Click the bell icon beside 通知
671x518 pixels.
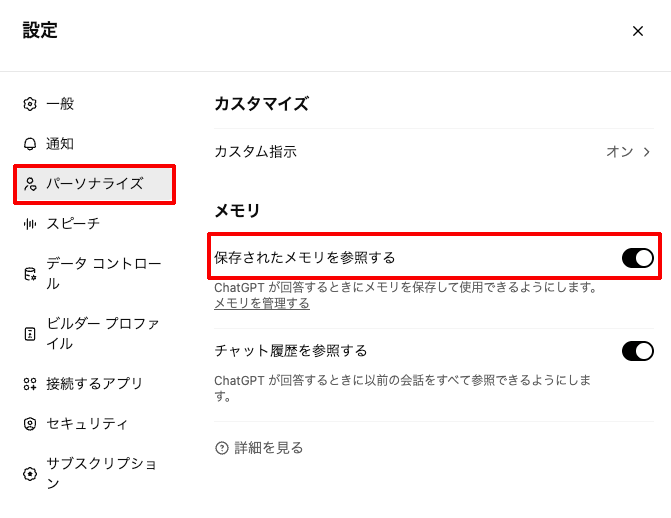pos(30,144)
